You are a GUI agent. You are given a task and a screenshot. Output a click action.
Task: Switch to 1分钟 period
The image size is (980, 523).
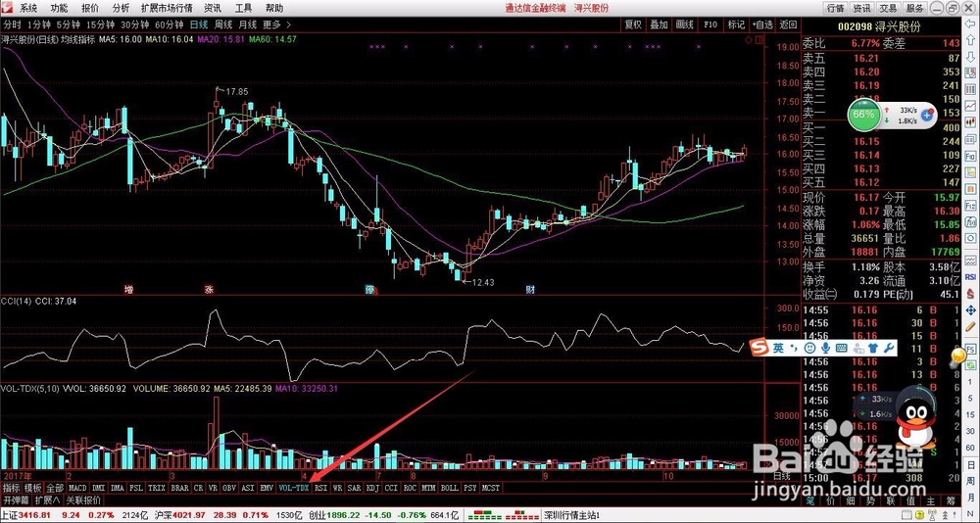(x=38, y=25)
